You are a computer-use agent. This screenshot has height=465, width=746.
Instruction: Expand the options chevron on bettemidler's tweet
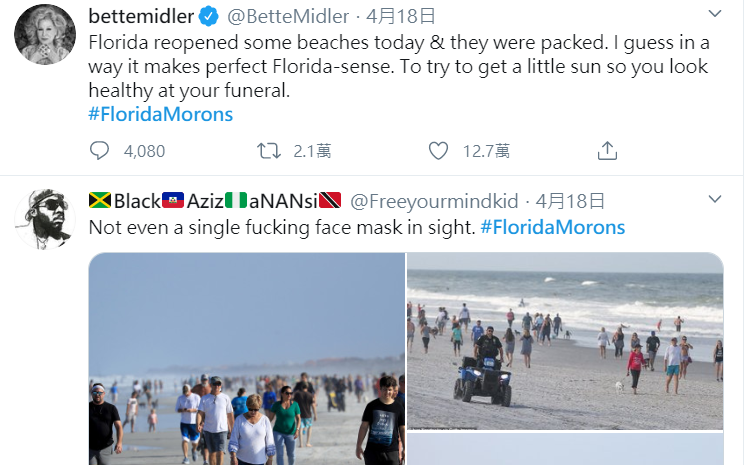point(714,14)
